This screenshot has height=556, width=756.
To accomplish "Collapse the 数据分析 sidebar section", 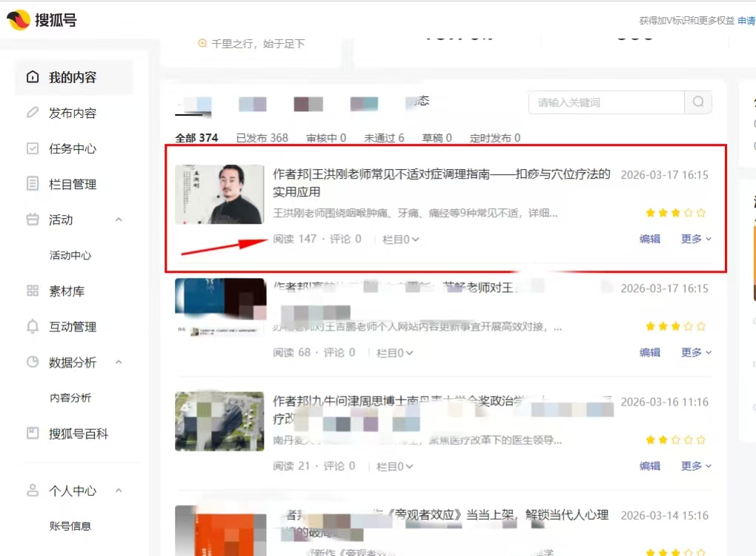I will click(119, 363).
